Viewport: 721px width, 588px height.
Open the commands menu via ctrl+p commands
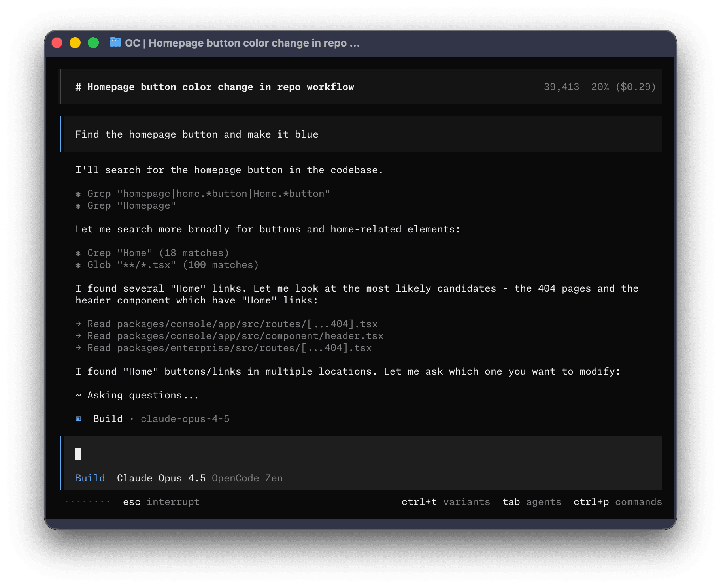[x=617, y=502]
